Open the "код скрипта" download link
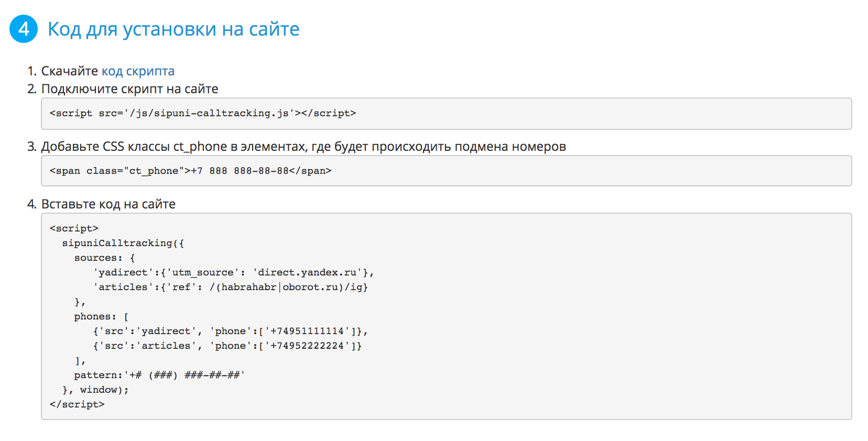The height and width of the screenshot is (441, 868). point(138,71)
